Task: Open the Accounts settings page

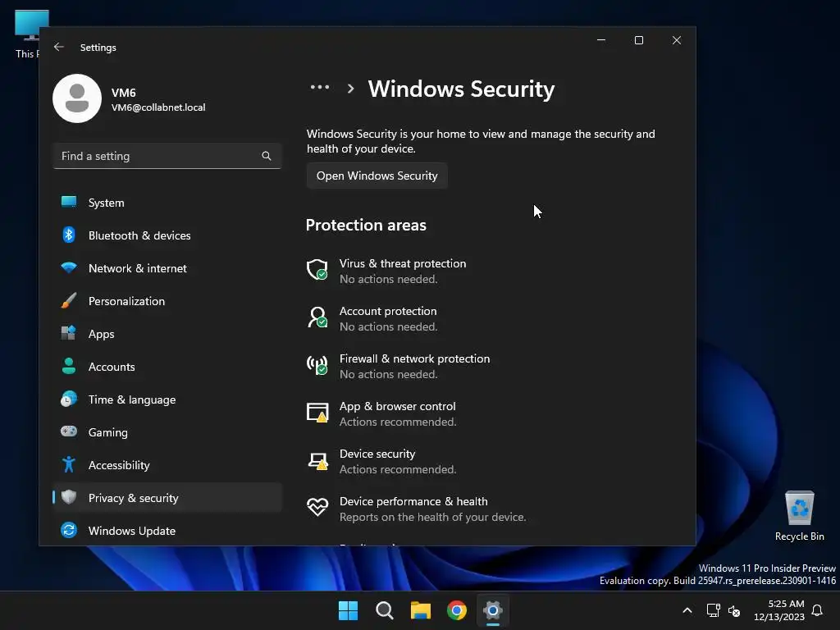Action: pyautogui.click(x=167, y=367)
